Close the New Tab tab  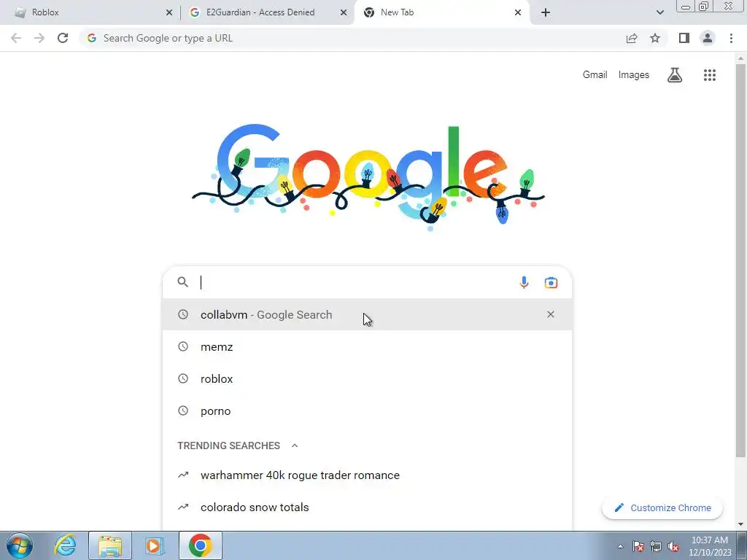(x=518, y=12)
